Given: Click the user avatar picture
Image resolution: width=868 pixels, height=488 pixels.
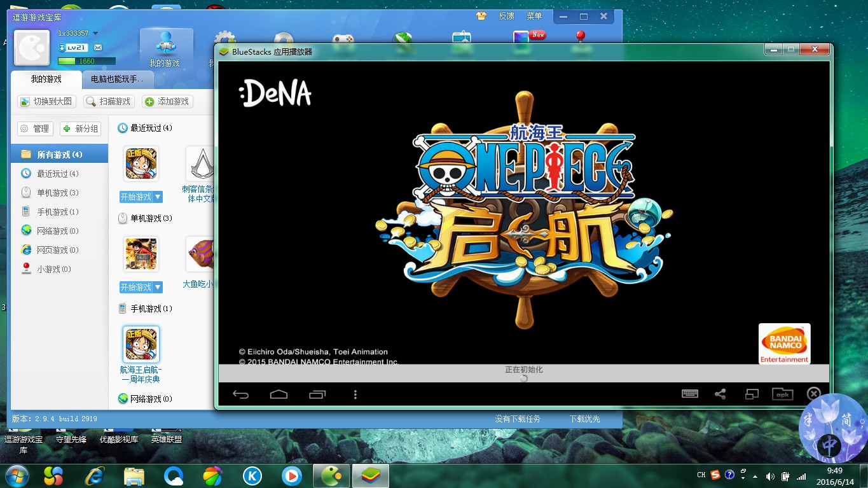Looking at the screenshot, I should (x=32, y=48).
